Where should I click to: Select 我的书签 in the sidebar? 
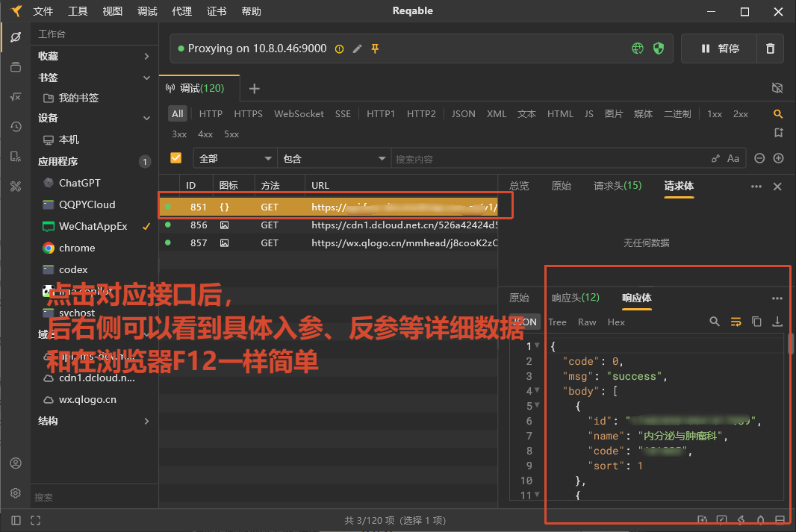pos(78,98)
